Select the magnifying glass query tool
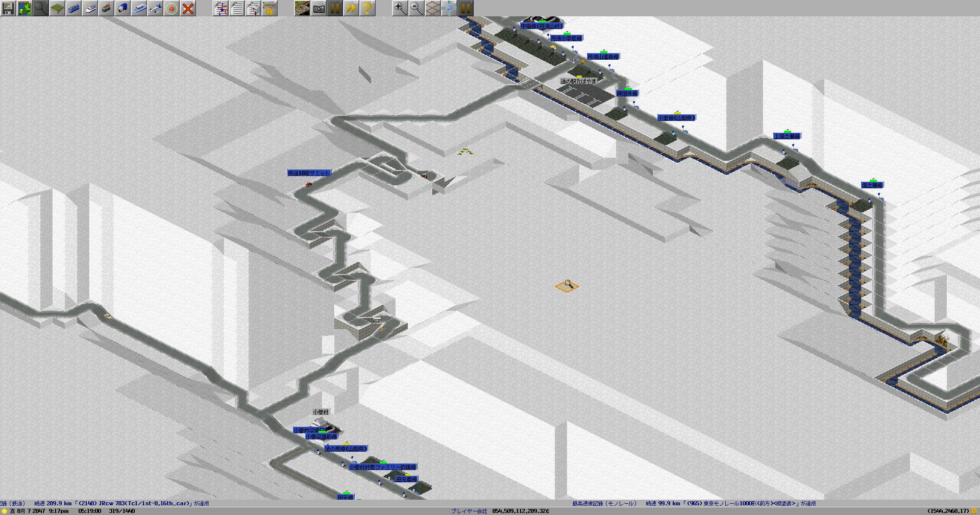The height and width of the screenshot is (515, 980). [41, 8]
